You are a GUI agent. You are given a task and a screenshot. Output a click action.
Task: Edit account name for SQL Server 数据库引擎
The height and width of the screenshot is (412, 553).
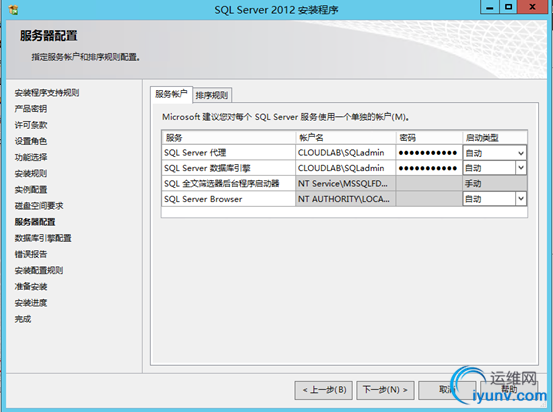click(345, 168)
